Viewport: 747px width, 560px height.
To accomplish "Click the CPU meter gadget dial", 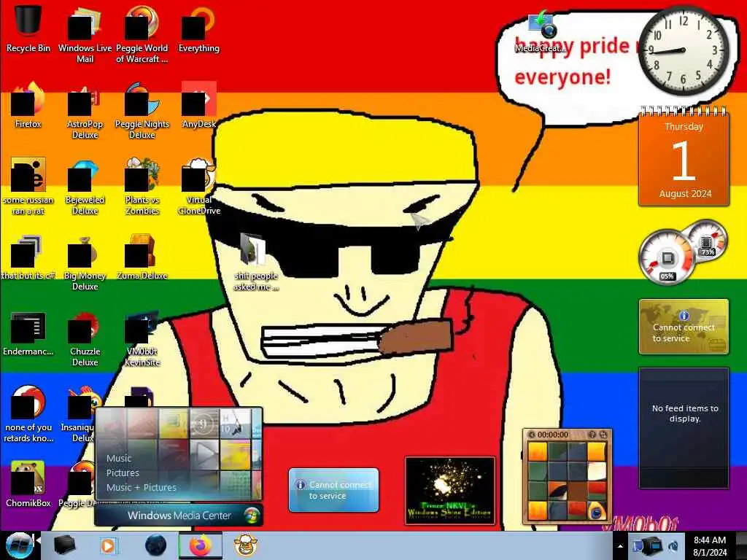I will 667,257.
